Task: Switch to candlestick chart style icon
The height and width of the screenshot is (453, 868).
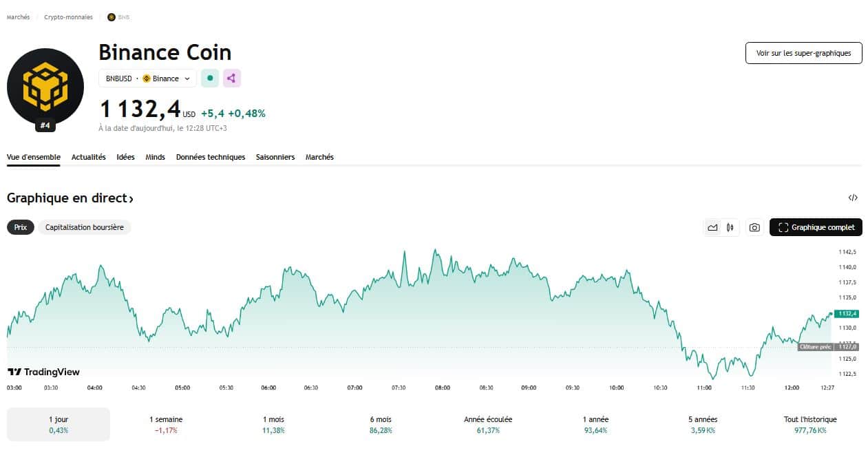Action: click(730, 227)
